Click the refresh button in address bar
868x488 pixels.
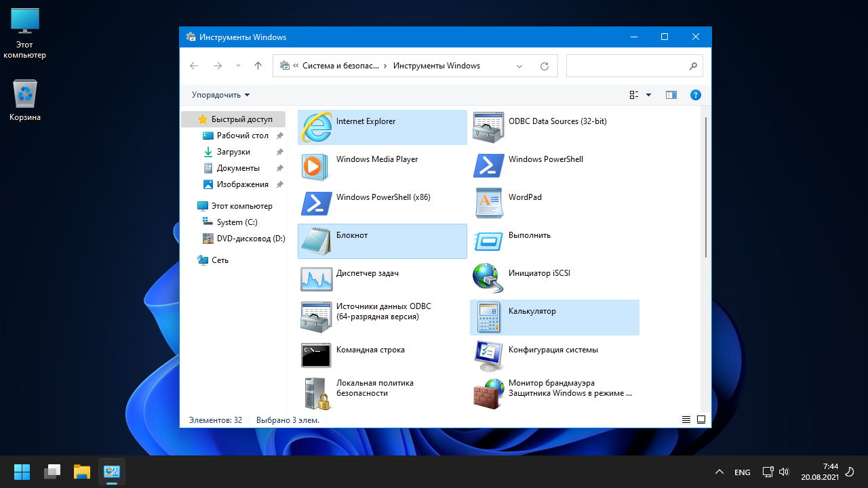click(x=544, y=66)
